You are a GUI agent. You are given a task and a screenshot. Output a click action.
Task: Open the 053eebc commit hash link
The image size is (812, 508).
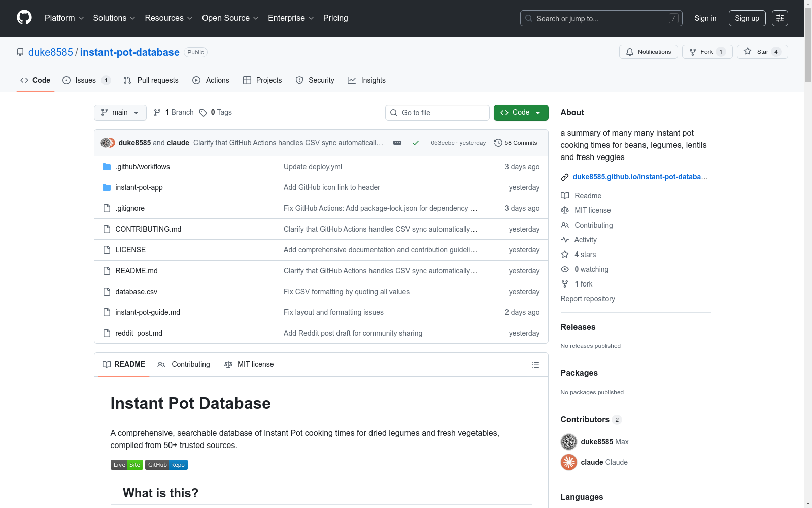pyautogui.click(x=443, y=143)
